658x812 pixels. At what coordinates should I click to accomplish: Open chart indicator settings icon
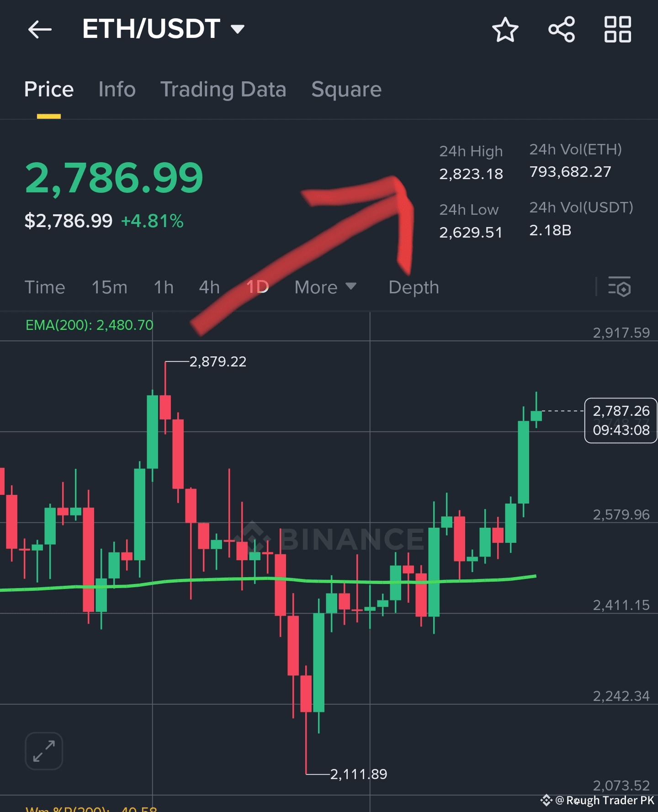620,287
